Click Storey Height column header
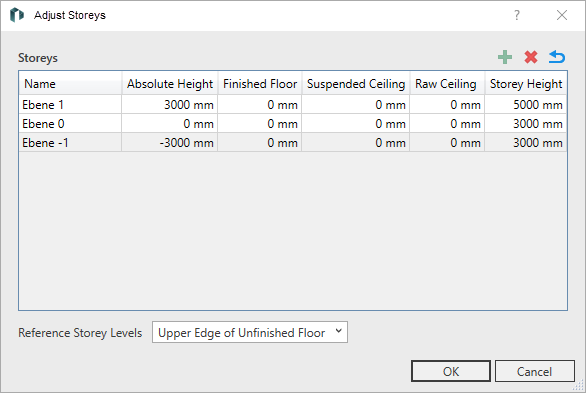The width and height of the screenshot is (586, 393). (x=526, y=84)
